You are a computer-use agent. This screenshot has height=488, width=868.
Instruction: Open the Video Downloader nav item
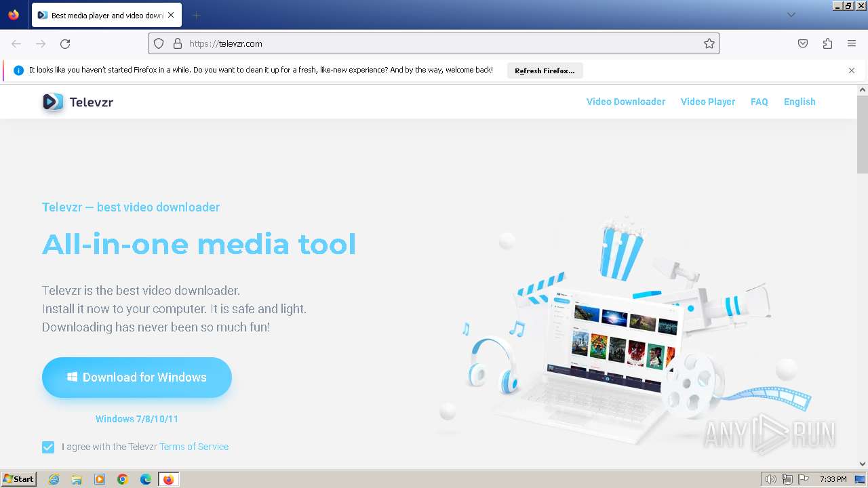626,102
